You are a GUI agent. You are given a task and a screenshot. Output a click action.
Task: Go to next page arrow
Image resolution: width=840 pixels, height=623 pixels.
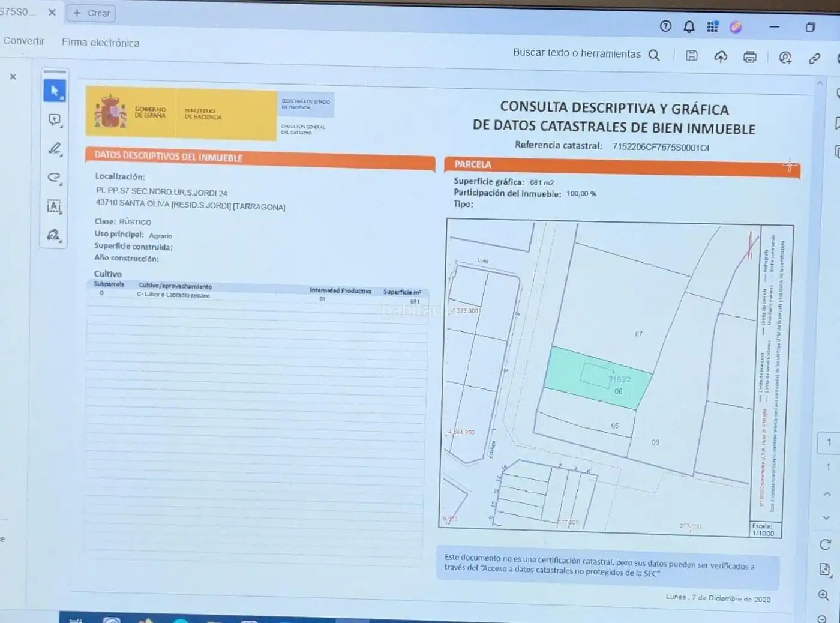827,517
